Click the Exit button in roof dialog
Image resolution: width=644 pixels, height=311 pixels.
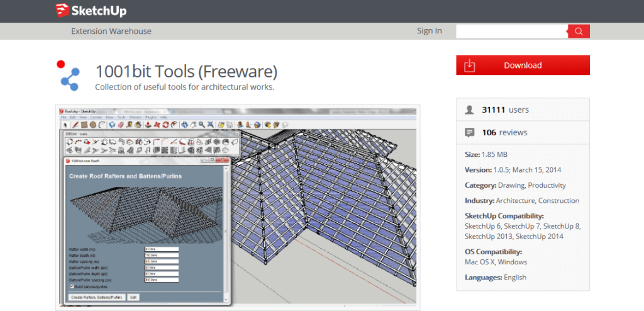coord(133,297)
